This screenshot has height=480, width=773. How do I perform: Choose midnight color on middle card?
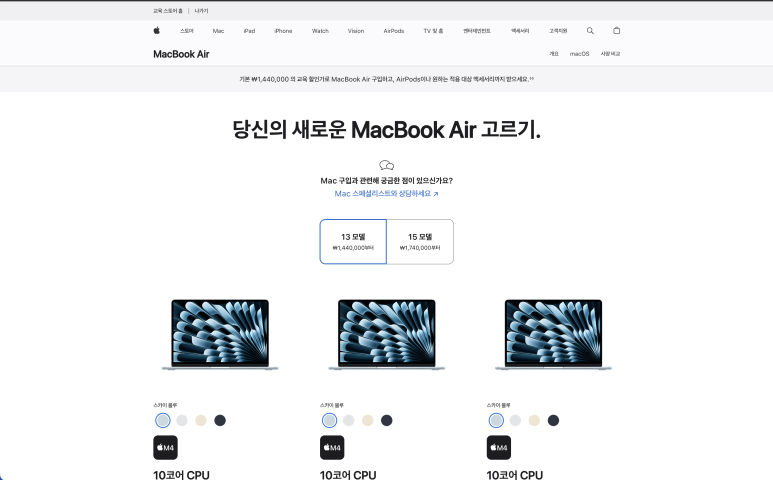[386, 420]
